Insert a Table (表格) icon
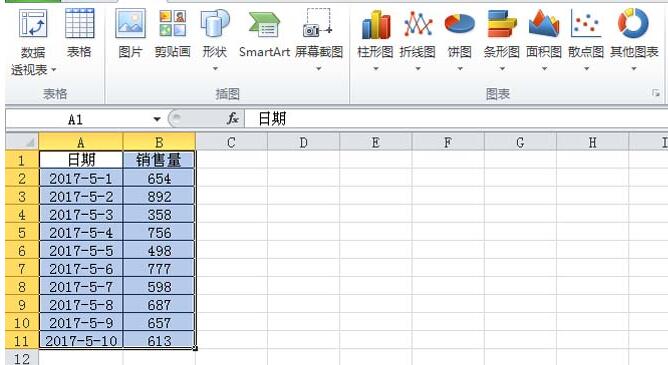 (79, 23)
